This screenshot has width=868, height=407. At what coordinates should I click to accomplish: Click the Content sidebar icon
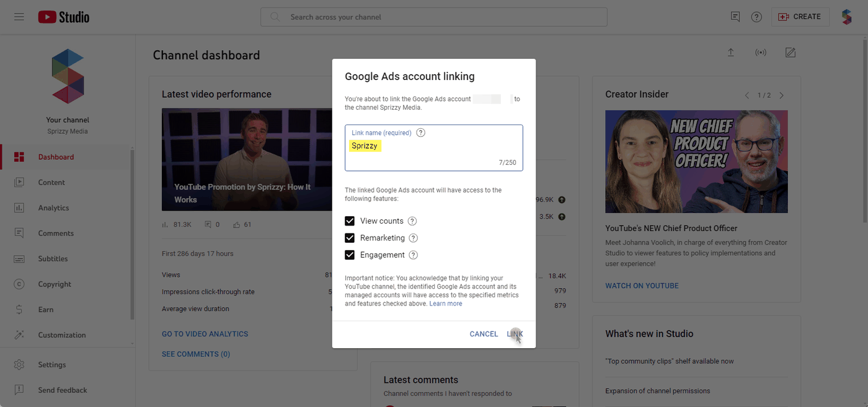coord(19,182)
